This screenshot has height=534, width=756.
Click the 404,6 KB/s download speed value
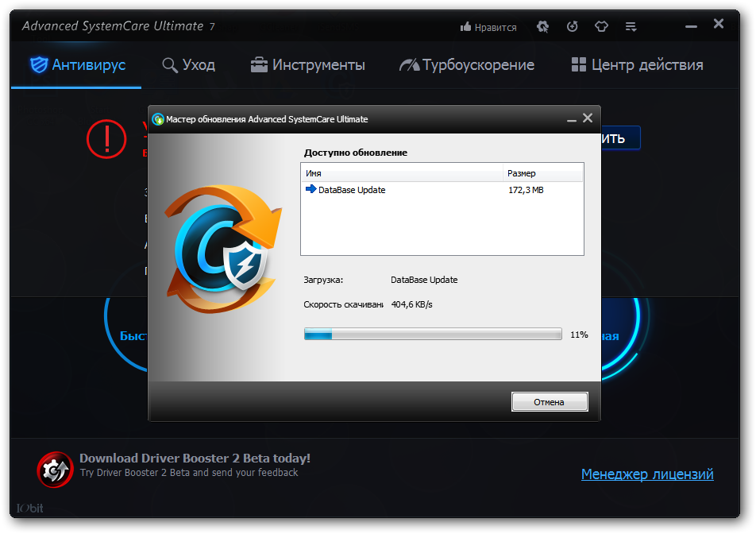pos(411,304)
